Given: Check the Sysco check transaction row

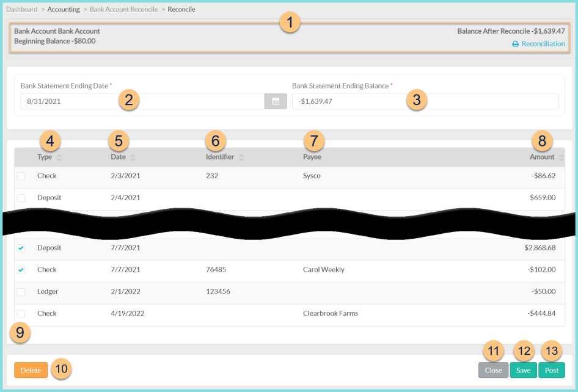Looking at the screenshot, I should coord(22,176).
